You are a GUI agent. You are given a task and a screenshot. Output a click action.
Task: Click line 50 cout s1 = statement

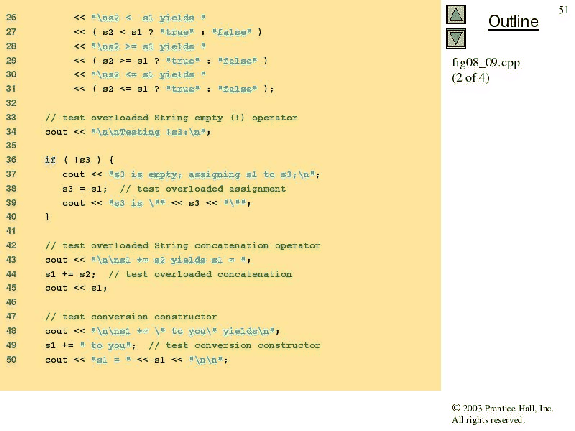(x=136, y=360)
